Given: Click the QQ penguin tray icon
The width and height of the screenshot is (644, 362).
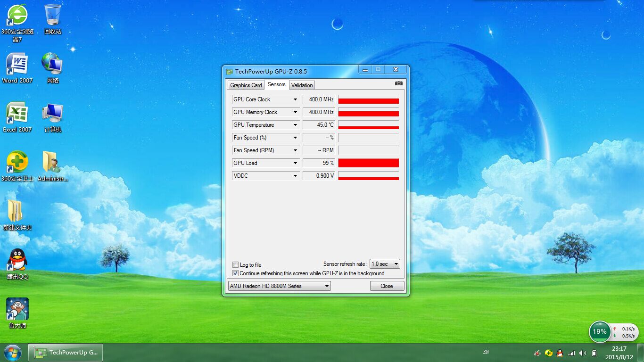Looking at the screenshot, I should [560, 353].
